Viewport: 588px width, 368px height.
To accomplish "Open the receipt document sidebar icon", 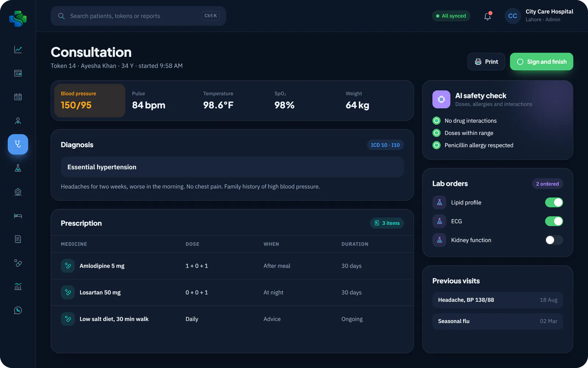I will pos(18,239).
